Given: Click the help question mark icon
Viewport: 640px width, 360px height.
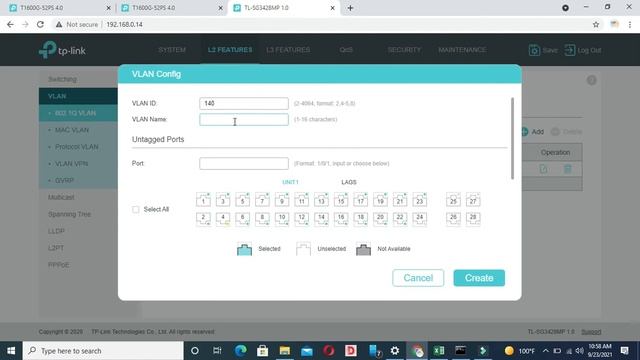Looking at the screenshot, I should [x=591, y=80].
